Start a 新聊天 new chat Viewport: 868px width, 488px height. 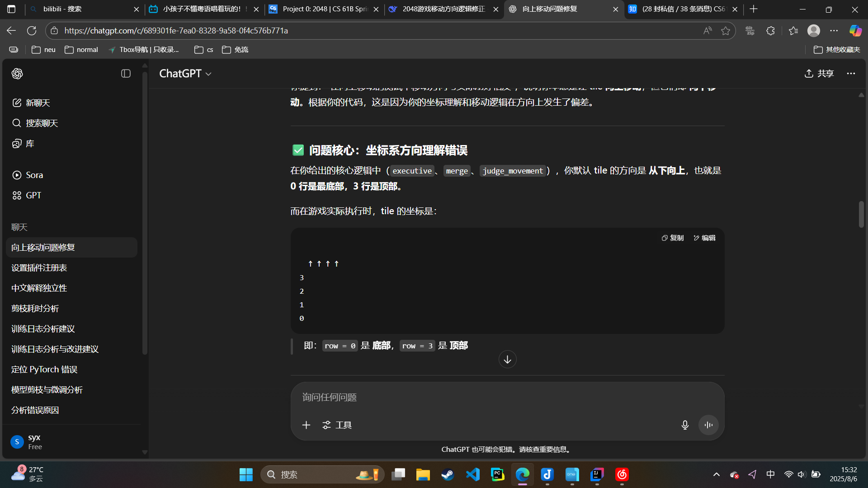point(38,103)
